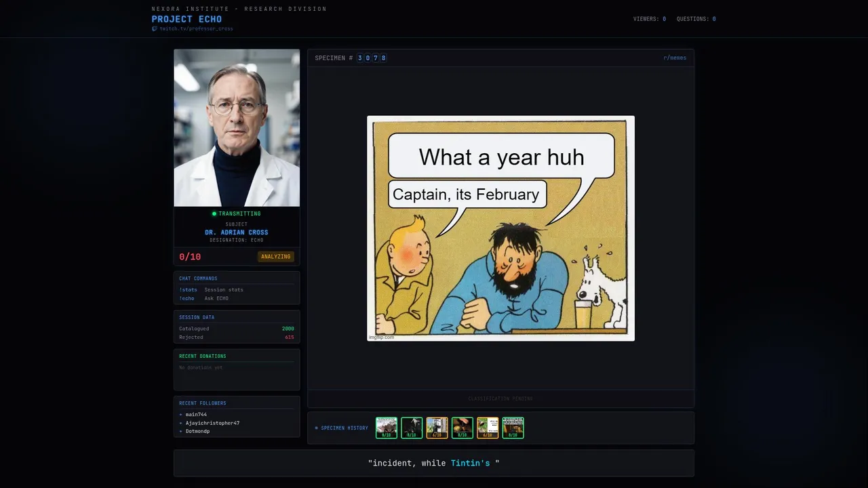Click the Tintin meme image
The width and height of the screenshot is (868, 488).
(500, 228)
